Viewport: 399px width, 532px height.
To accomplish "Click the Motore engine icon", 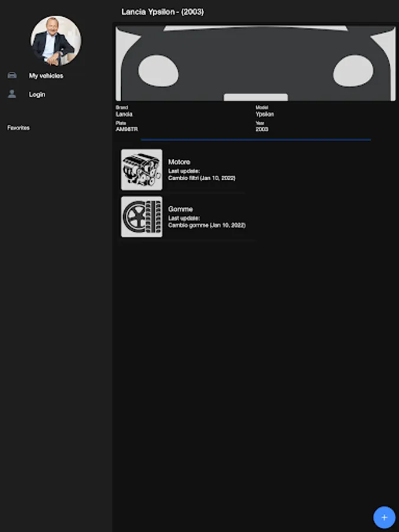I will pyautogui.click(x=142, y=170).
